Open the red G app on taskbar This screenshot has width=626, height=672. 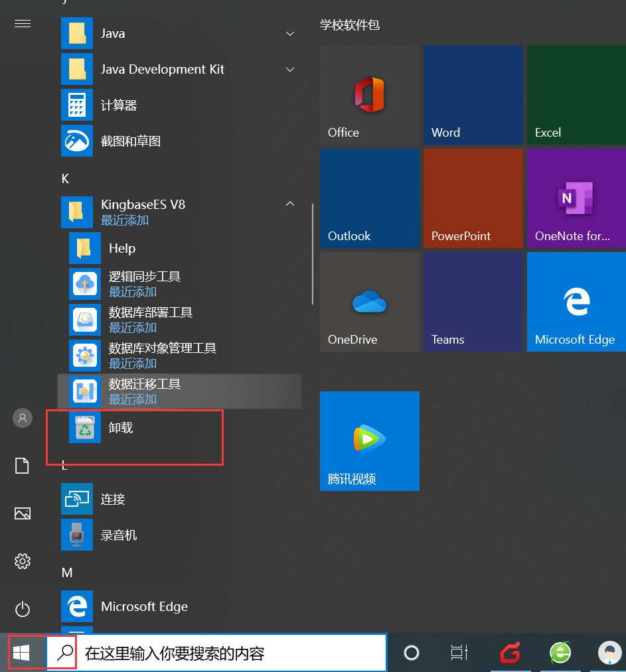tap(510, 653)
